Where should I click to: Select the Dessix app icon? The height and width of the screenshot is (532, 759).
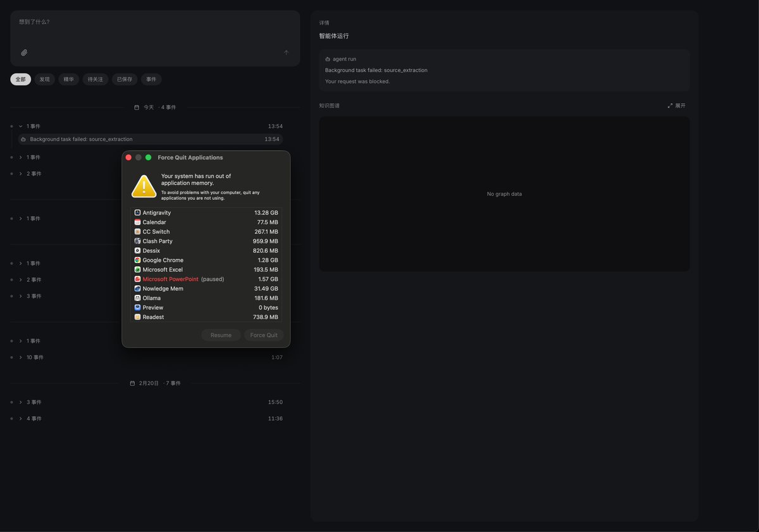137,251
